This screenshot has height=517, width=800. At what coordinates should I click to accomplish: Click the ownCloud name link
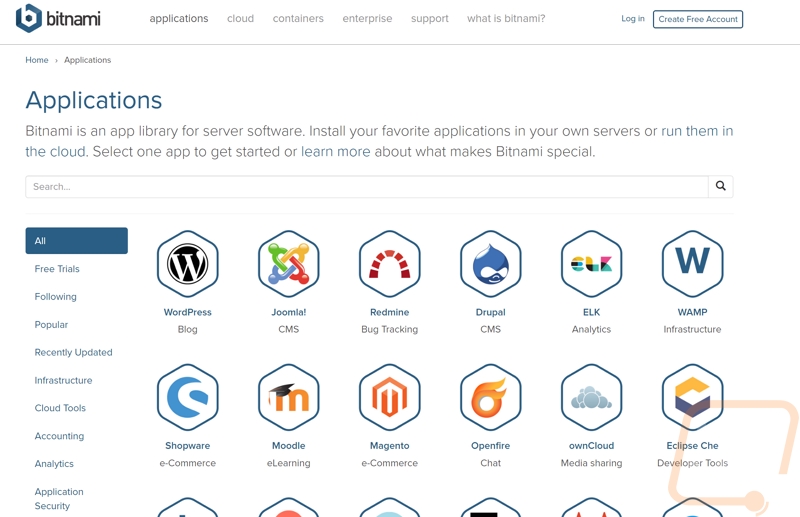[x=591, y=446]
